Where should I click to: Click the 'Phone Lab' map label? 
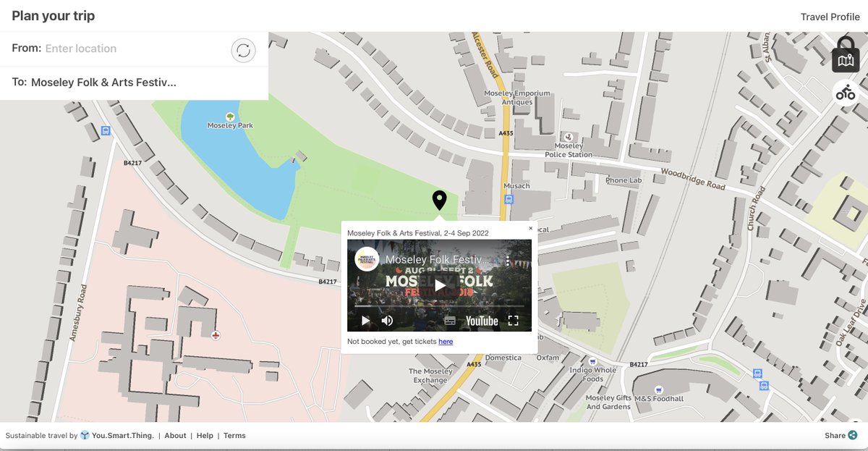click(624, 180)
